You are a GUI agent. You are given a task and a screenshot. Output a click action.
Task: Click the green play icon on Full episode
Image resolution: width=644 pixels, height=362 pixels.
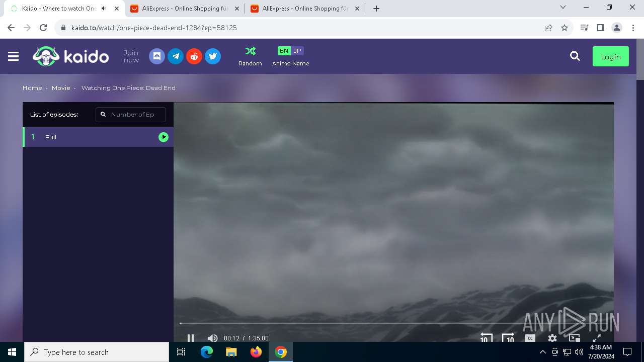pos(164,137)
